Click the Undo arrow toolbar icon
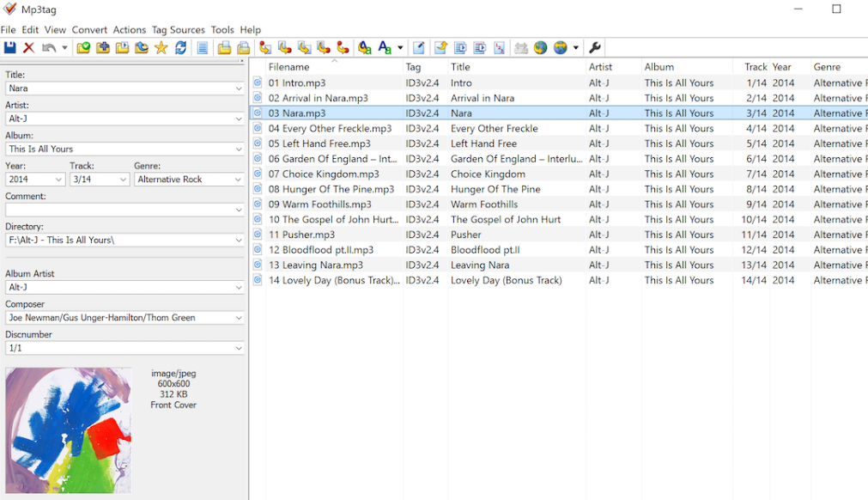Screen dimensions: 868x500 (50, 47)
